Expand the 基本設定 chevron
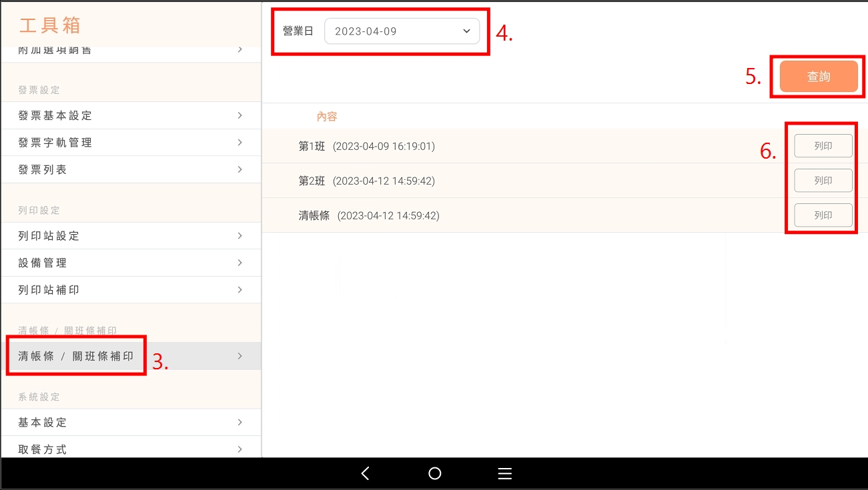Screen dimensions: 868x490 click(x=240, y=422)
